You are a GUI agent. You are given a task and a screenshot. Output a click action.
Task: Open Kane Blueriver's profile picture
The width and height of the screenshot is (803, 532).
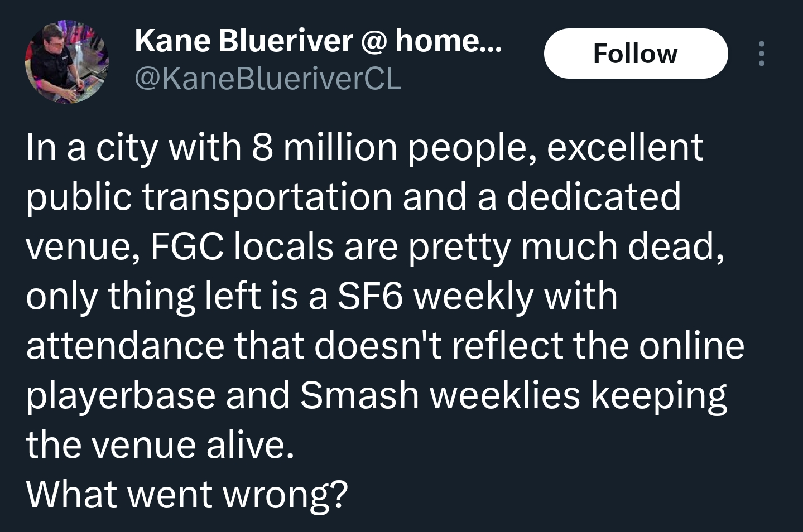point(66,62)
